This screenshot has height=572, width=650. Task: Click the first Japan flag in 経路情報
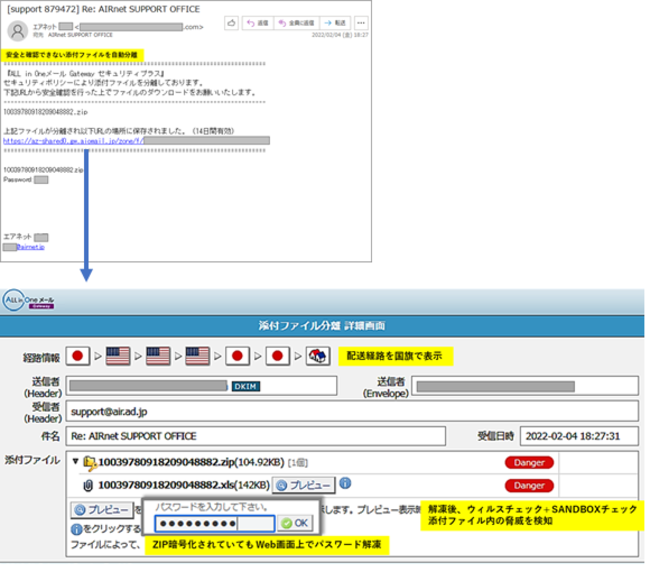(78, 356)
